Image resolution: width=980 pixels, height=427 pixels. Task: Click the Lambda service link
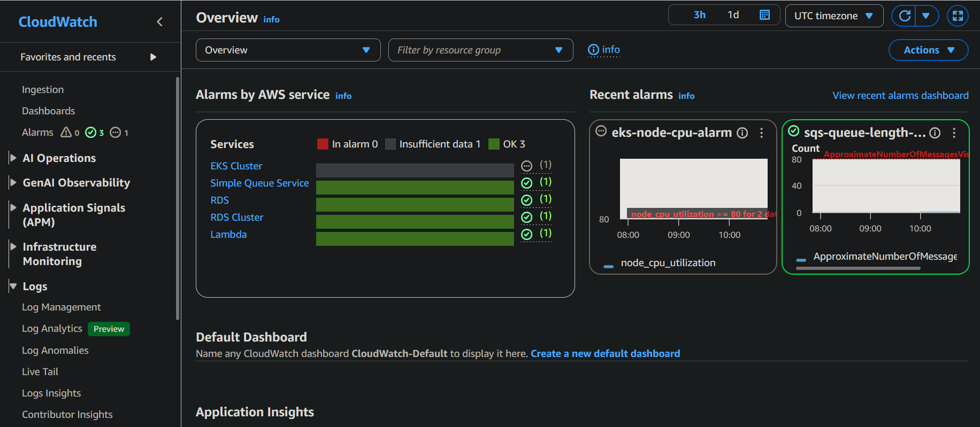coord(228,234)
